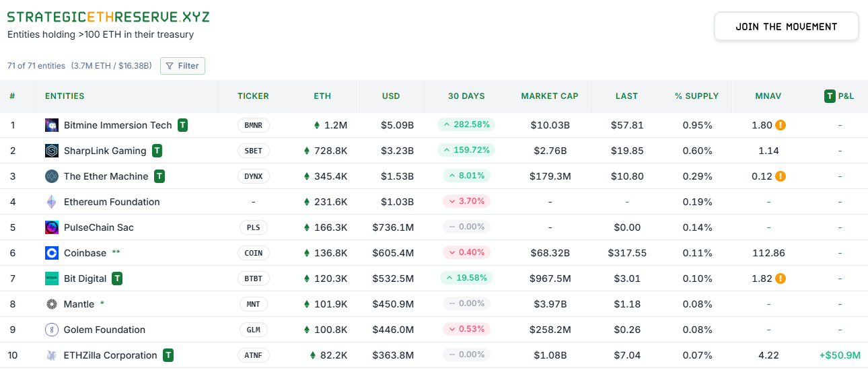
Task: Click the ETH diamond icon beside 1.2M
Action: (317, 125)
